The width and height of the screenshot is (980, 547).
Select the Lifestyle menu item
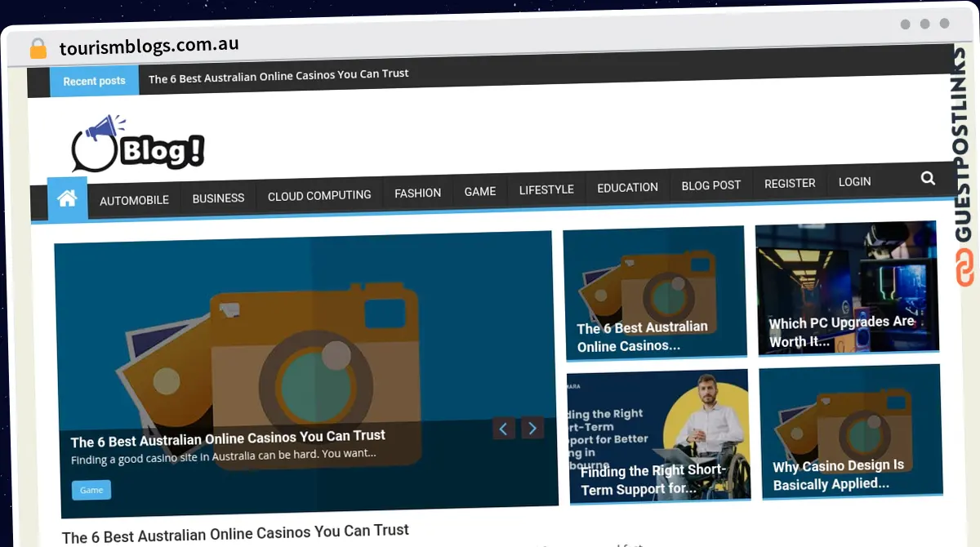(546, 189)
